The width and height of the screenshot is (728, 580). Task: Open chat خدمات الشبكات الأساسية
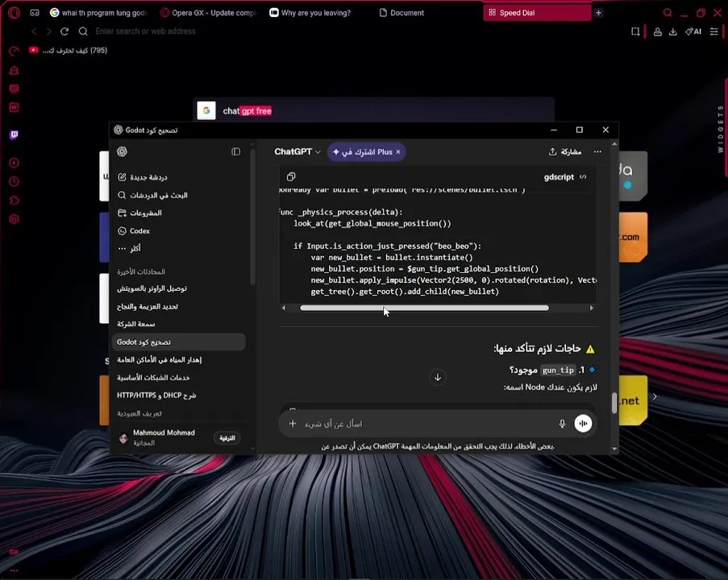coord(178,377)
